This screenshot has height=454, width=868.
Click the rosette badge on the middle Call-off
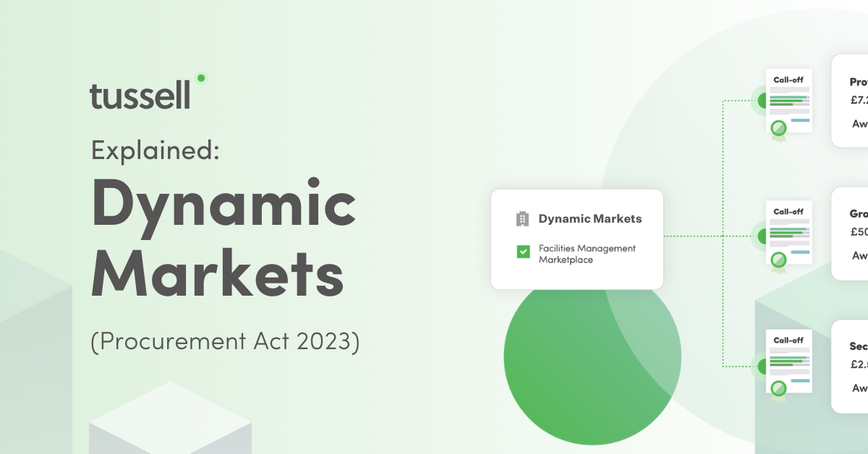click(x=779, y=260)
